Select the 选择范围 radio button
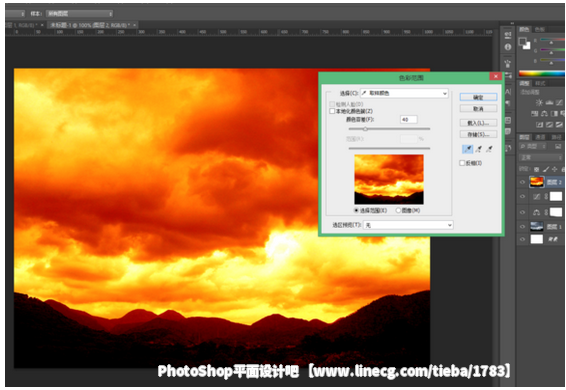The image size is (566, 390). coord(356,210)
